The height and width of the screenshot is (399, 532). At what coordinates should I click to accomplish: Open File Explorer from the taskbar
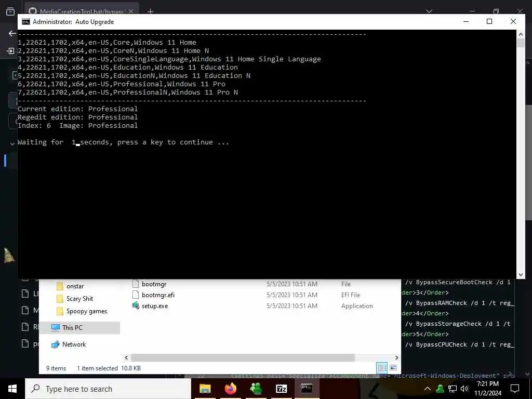pyautogui.click(x=205, y=389)
